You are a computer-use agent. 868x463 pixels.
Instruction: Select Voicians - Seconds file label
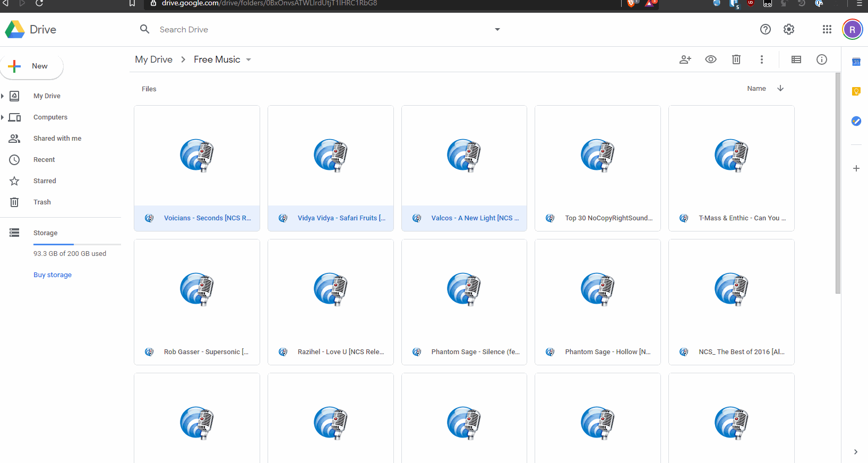(x=207, y=218)
